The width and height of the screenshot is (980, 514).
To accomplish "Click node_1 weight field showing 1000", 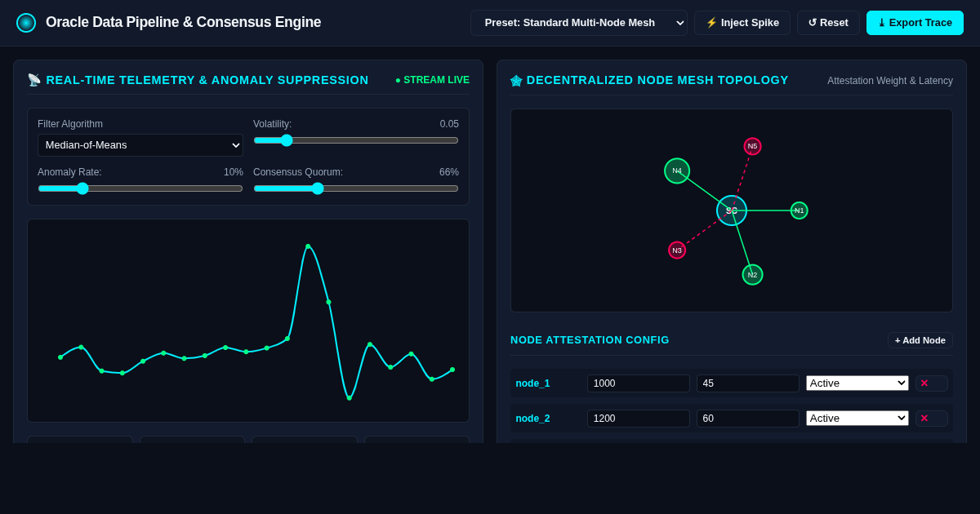I will 639,383.
